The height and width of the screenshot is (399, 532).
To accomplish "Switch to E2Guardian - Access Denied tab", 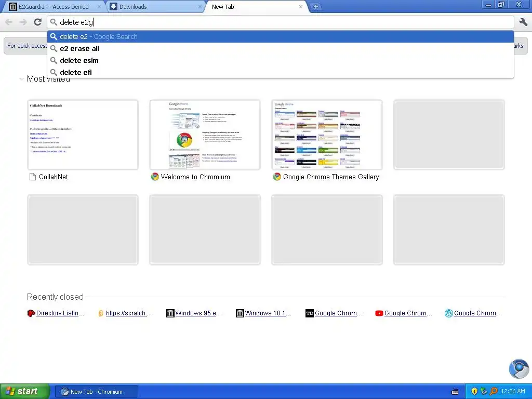I will pyautogui.click(x=54, y=7).
